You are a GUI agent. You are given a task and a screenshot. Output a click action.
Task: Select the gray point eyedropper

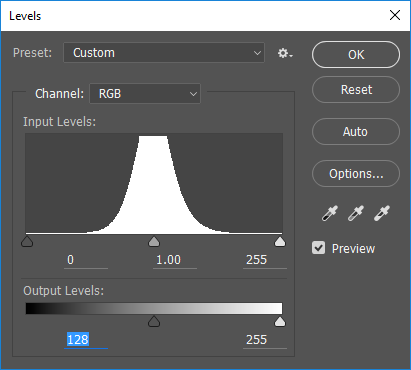356,213
